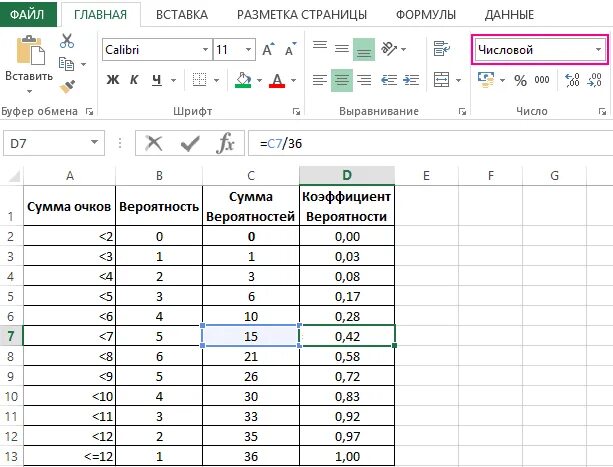The height and width of the screenshot is (467, 613).
Task: Open the Число dialog launcher
Action: [x=602, y=112]
